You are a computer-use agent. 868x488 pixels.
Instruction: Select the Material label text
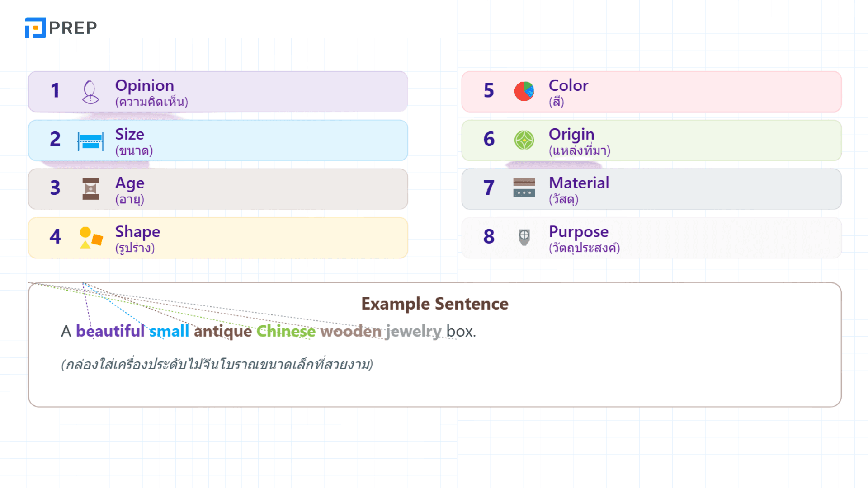[x=579, y=183]
